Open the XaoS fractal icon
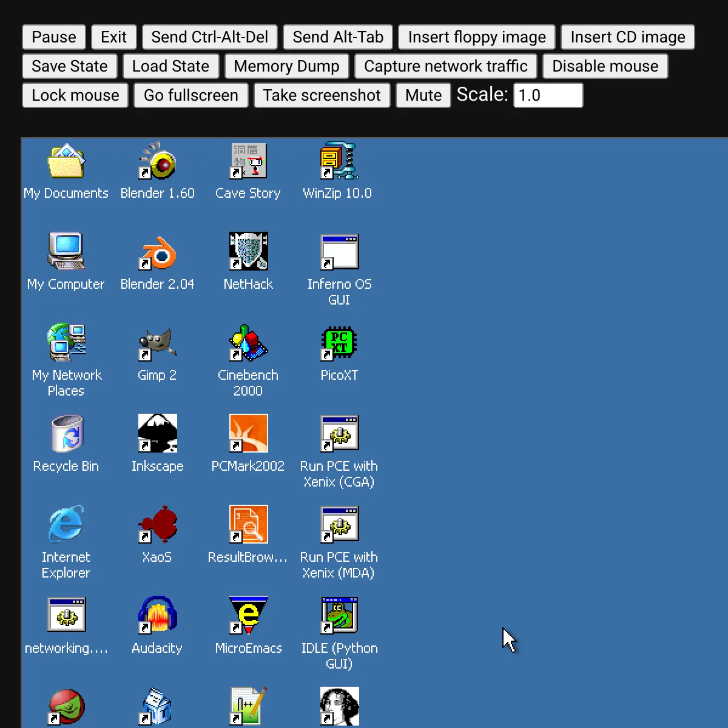This screenshot has height=728, width=728. 157,525
